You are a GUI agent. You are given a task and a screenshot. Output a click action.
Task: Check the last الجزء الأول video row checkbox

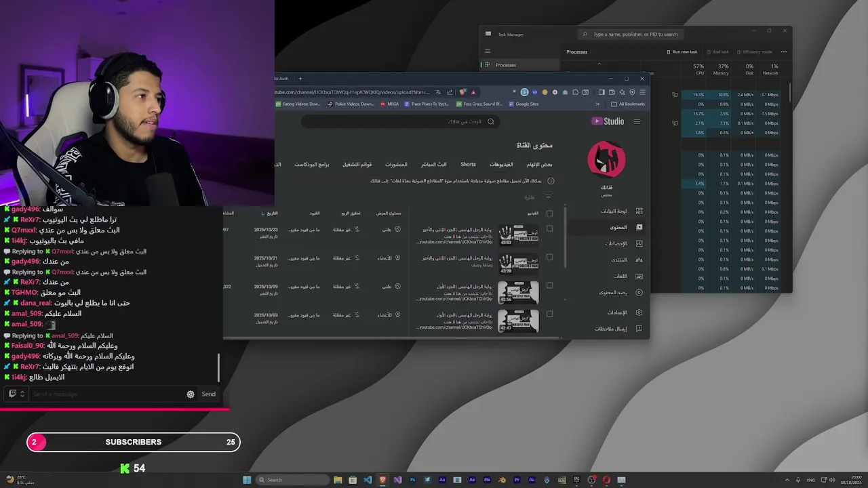tap(549, 314)
